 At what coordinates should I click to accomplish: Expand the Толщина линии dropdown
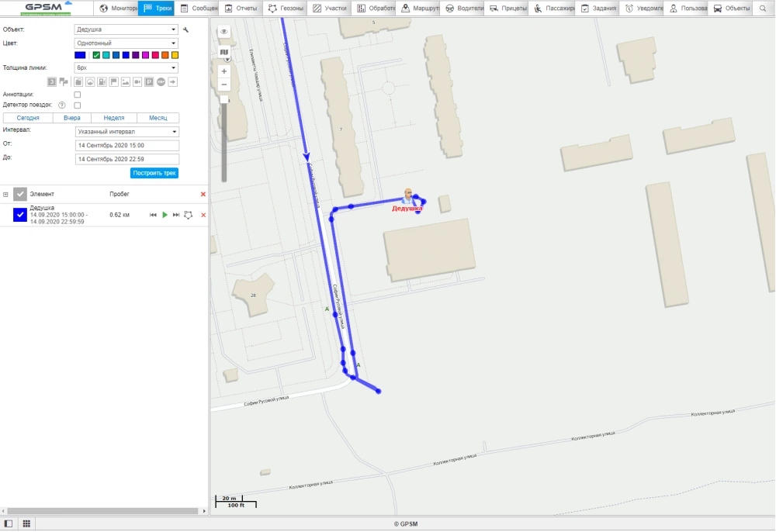coord(126,67)
